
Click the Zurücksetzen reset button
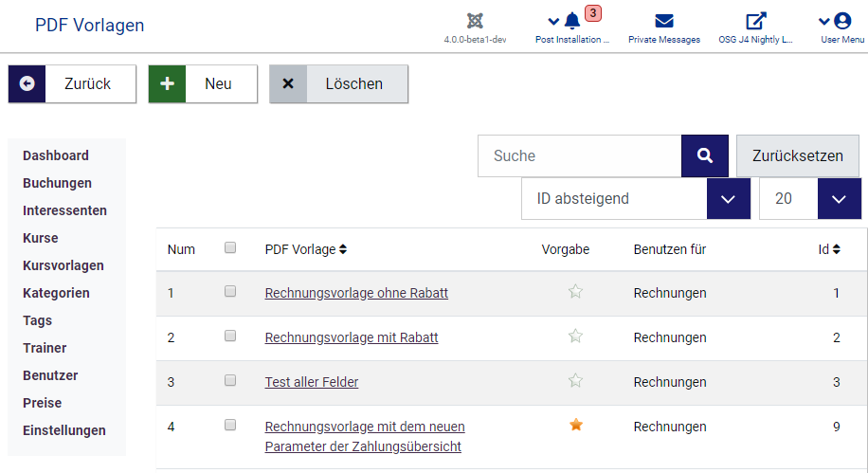coord(798,155)
